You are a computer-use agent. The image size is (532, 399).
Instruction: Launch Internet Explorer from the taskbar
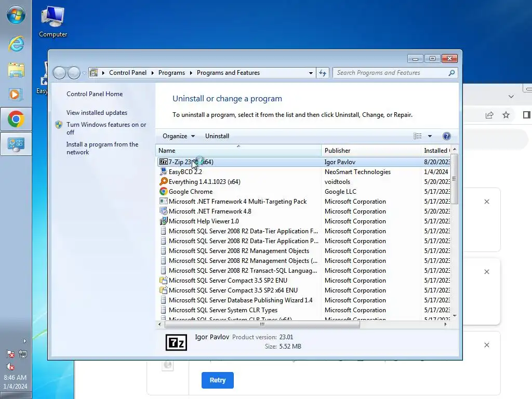16,44
